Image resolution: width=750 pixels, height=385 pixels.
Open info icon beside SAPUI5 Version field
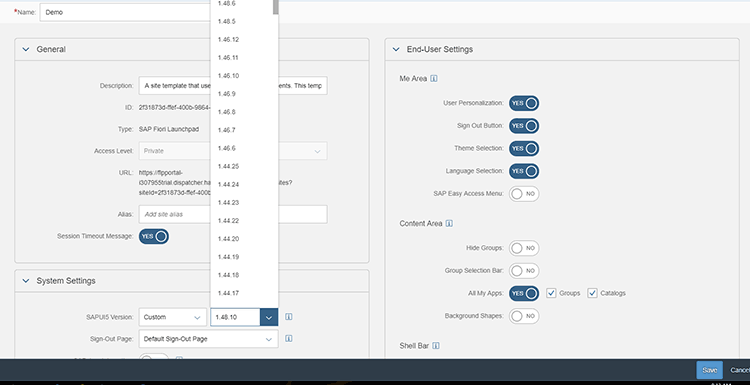[x=289, y=317]
